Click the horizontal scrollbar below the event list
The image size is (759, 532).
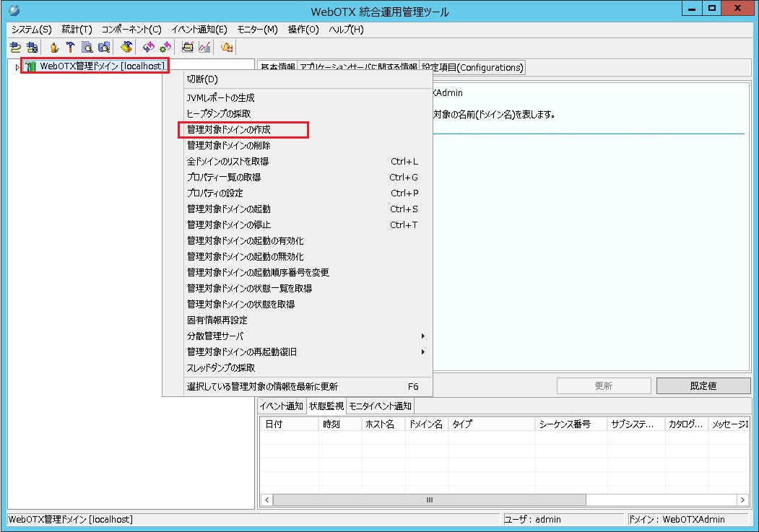point(429,500)
